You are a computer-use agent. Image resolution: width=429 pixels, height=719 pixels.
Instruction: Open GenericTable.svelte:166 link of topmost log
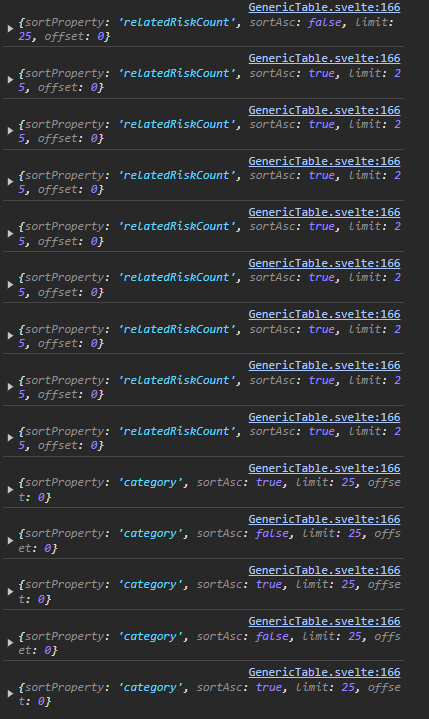click(x=324, y=7)
